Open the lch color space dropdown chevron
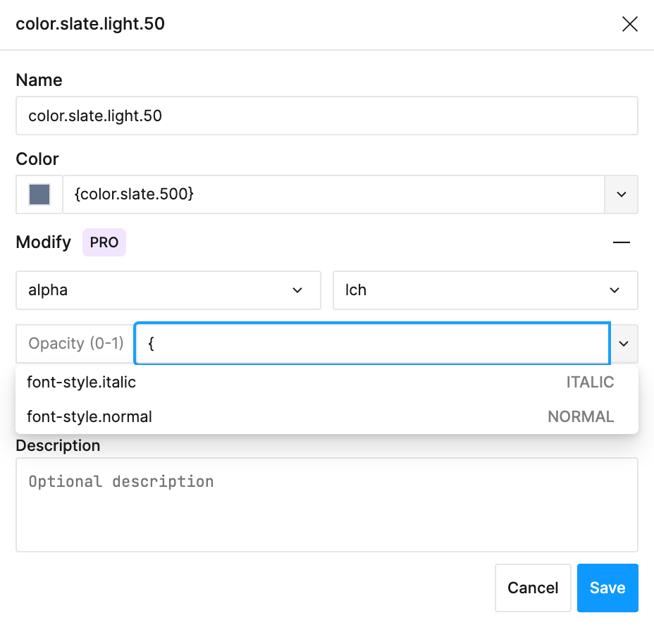The image size is (654, 644). (x=614, y=290)
